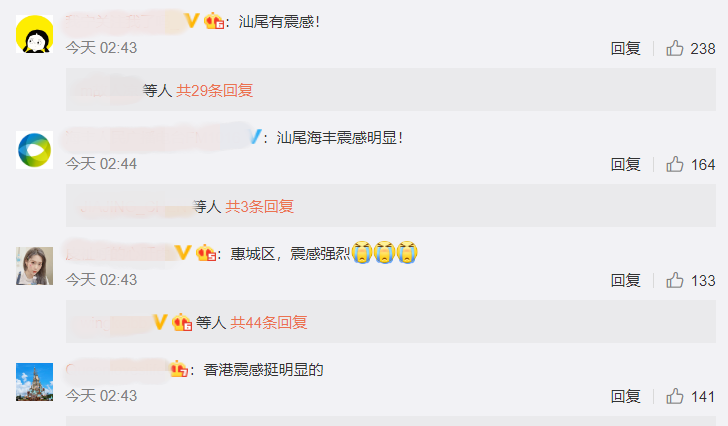
Task: Like the 汕尾海丰震感明显 comment thumbs-up
Action: [675, 164]
